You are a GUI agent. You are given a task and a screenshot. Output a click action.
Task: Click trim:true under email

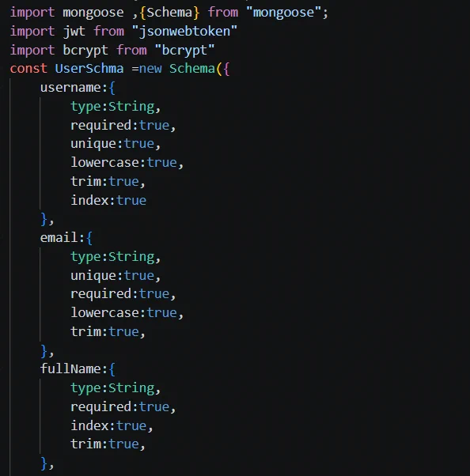pyautogui.click(x=104, y=332)
